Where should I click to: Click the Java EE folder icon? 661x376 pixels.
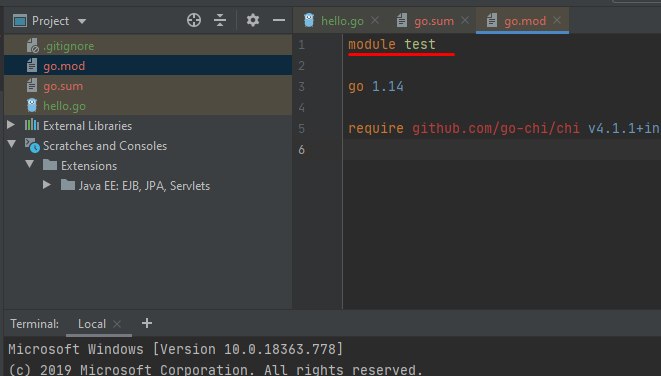point(67,185)
